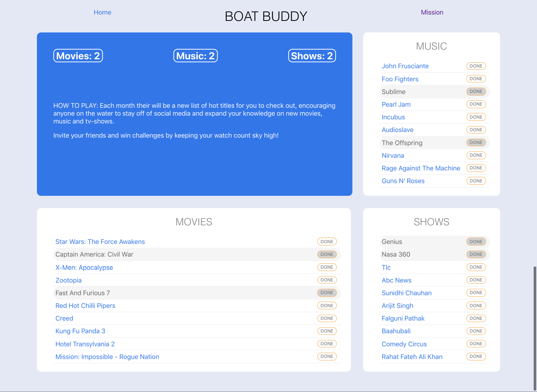The image size is (537, 392).
Task: Toggle done for The Offspring
Action: click(x=476, y=142)
